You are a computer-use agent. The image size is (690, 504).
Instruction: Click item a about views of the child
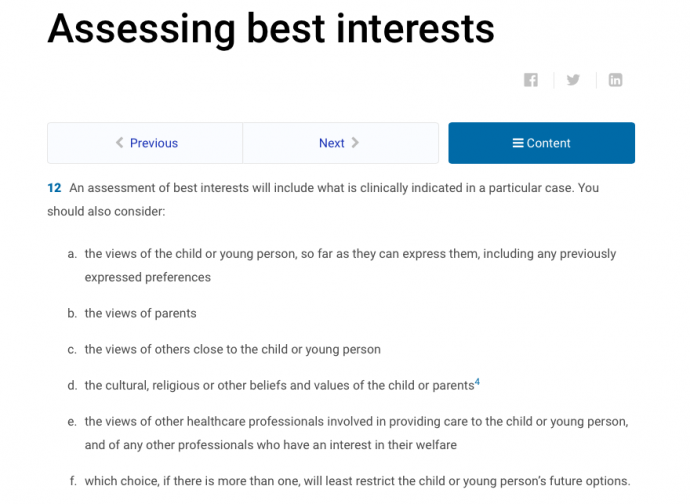(350, 265)
